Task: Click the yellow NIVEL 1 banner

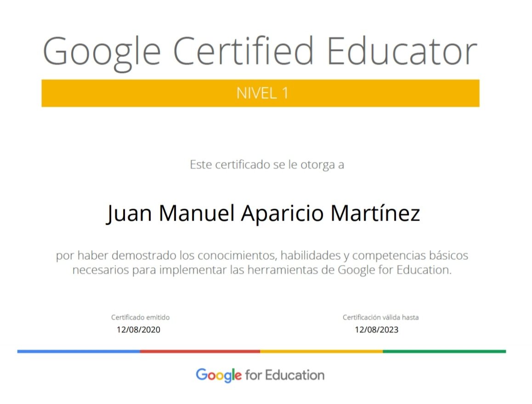Action: [260, 93]
